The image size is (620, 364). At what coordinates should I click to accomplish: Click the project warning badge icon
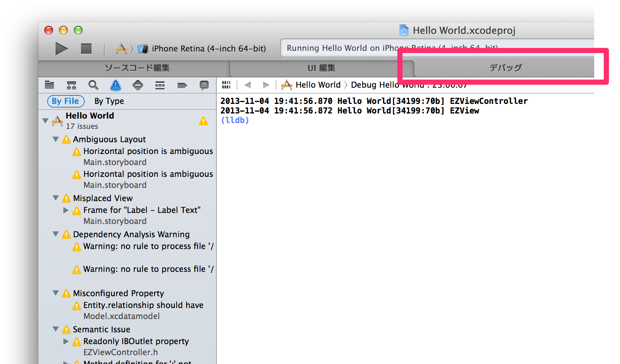(203, 121)
